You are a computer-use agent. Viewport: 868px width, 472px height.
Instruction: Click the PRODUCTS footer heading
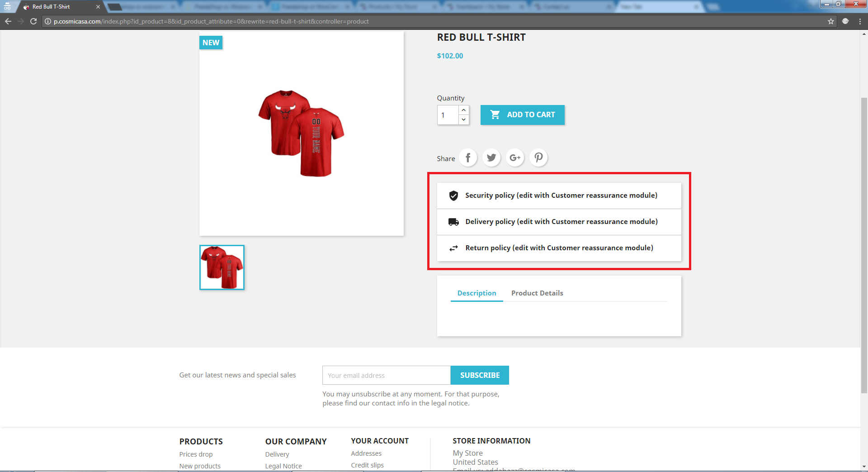[x=201, y=441]
